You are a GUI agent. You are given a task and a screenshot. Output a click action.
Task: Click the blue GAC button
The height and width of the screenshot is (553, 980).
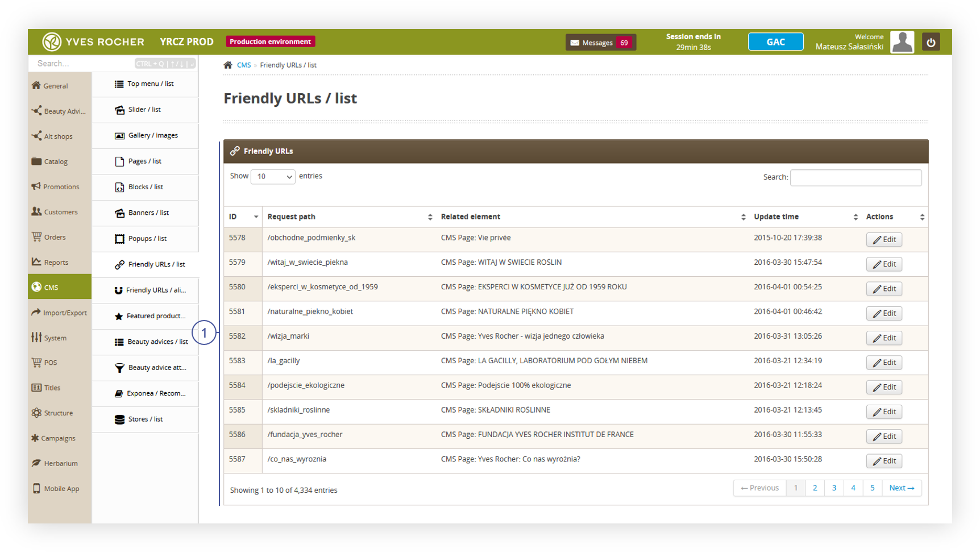tap(775, 42)
